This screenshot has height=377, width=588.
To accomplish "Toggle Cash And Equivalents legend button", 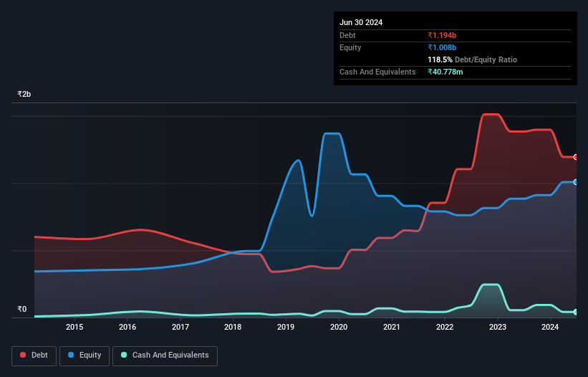I will [165, 355].
